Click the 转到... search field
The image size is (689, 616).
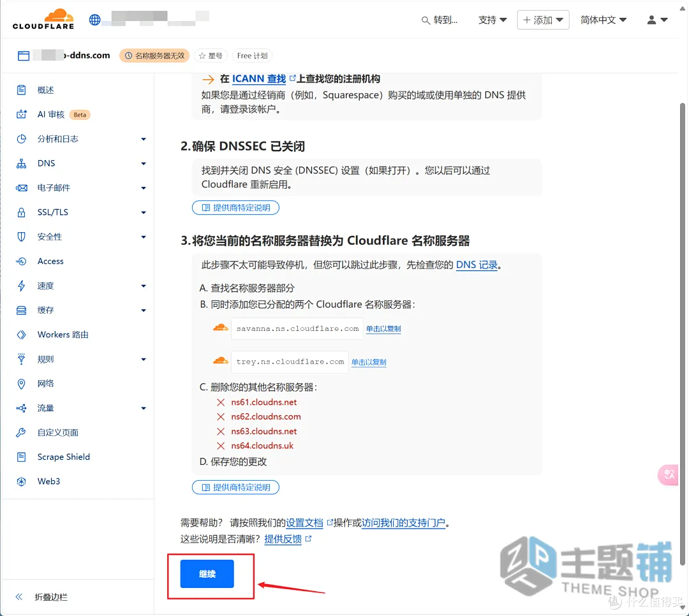(440, 20)
